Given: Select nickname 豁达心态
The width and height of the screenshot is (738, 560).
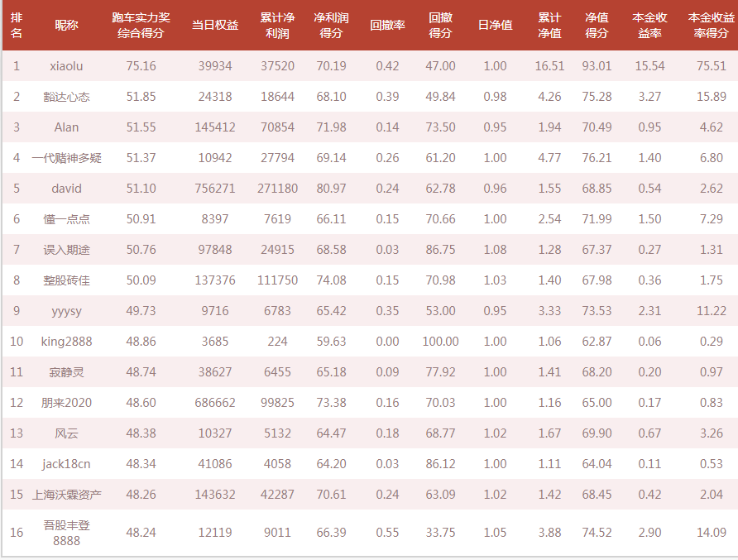Looking at the screenshot, I should 66,97.
